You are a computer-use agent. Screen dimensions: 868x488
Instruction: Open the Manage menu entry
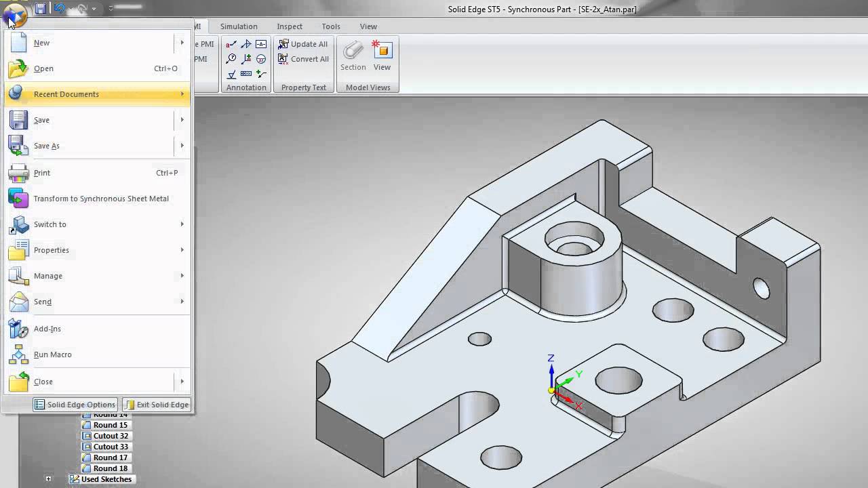98,276
